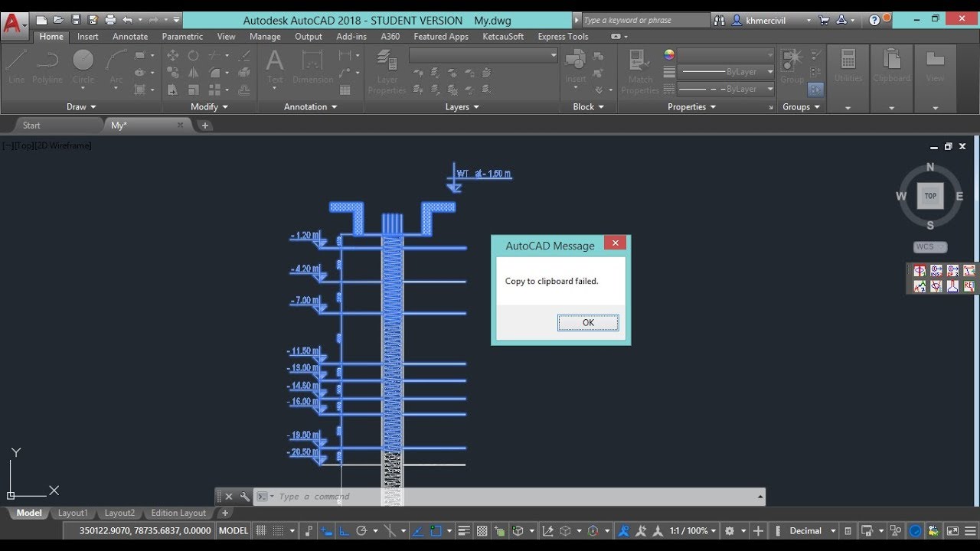Open a drawing file with folder icon
The image size is (980, 551).
(58, 20)
